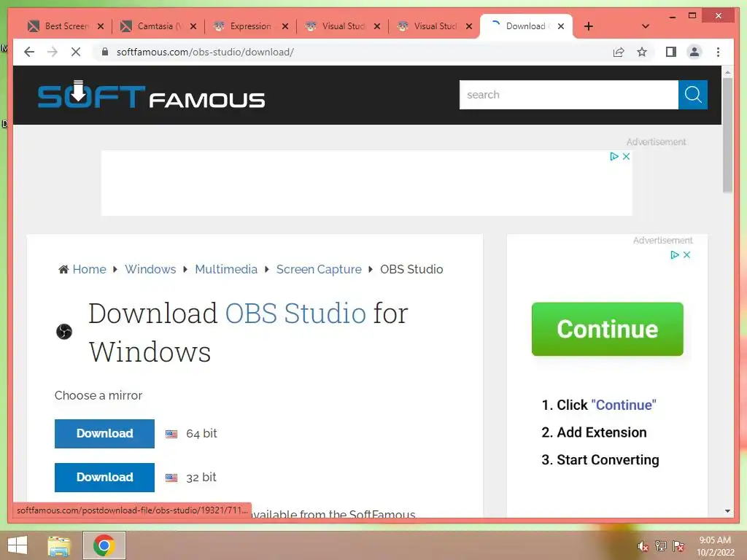Stop page loading with the X button

pos(76,52)
